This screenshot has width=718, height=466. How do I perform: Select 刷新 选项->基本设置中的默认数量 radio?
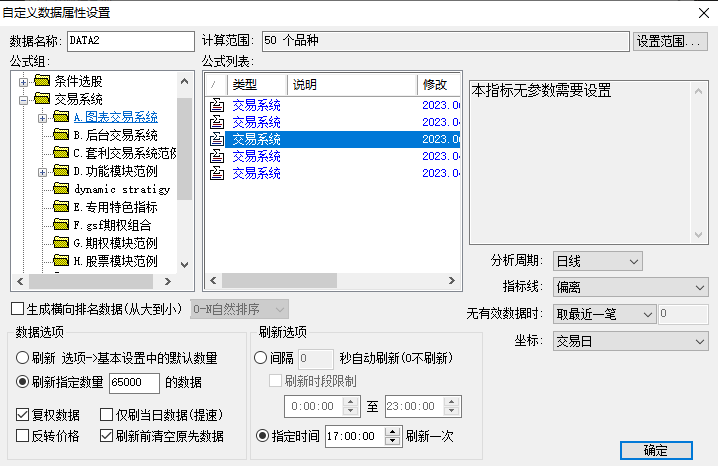click(22, 358)
